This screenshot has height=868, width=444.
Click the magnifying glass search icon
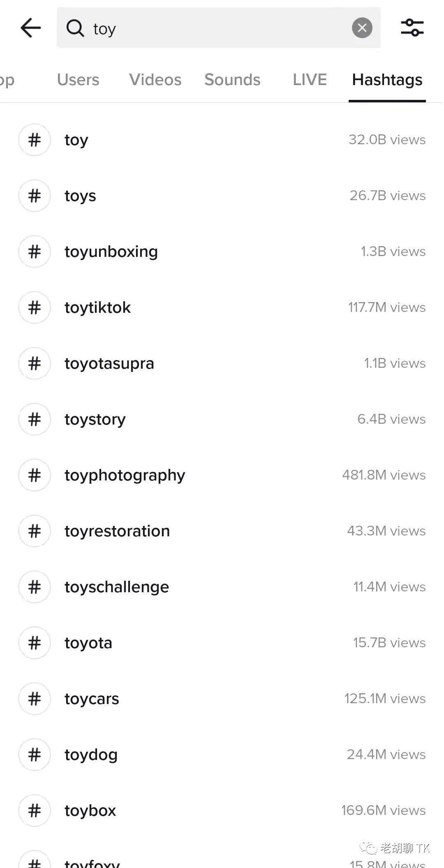[x=75, y=28]
